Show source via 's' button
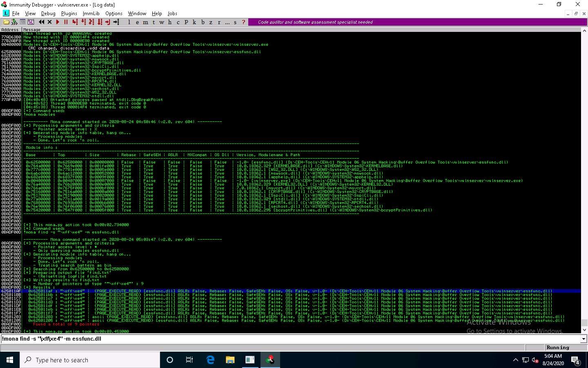 [235, 22]
